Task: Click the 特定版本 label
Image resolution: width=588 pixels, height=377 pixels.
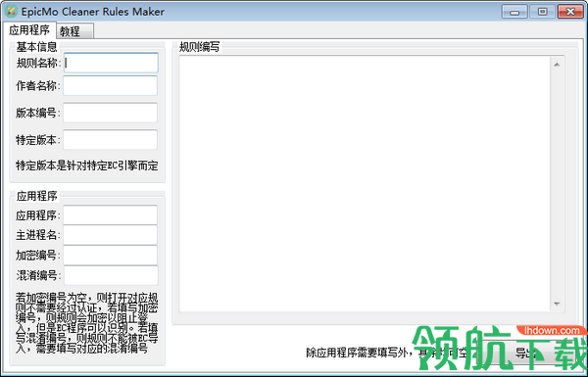Action: tap(38, 140)
